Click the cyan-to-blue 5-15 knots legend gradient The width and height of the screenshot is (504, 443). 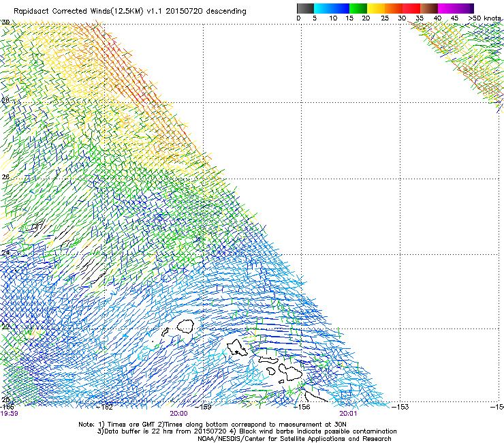point(332,8)
